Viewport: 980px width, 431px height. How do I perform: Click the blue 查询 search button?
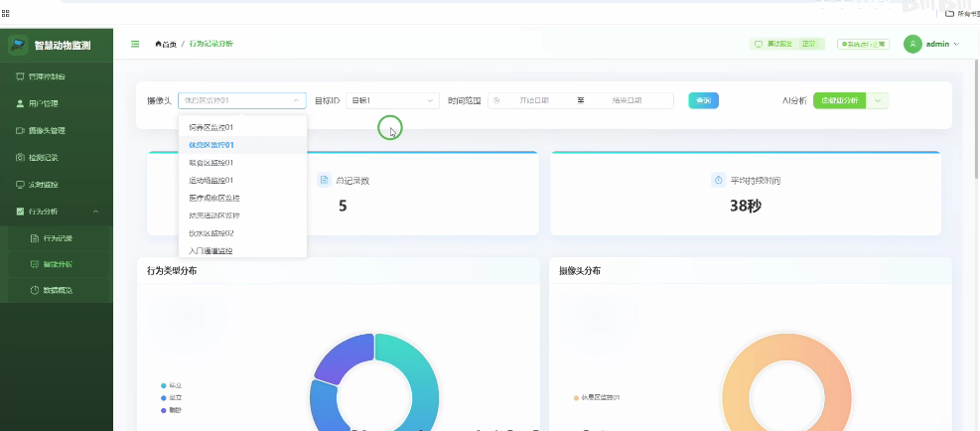coord(704,100)
